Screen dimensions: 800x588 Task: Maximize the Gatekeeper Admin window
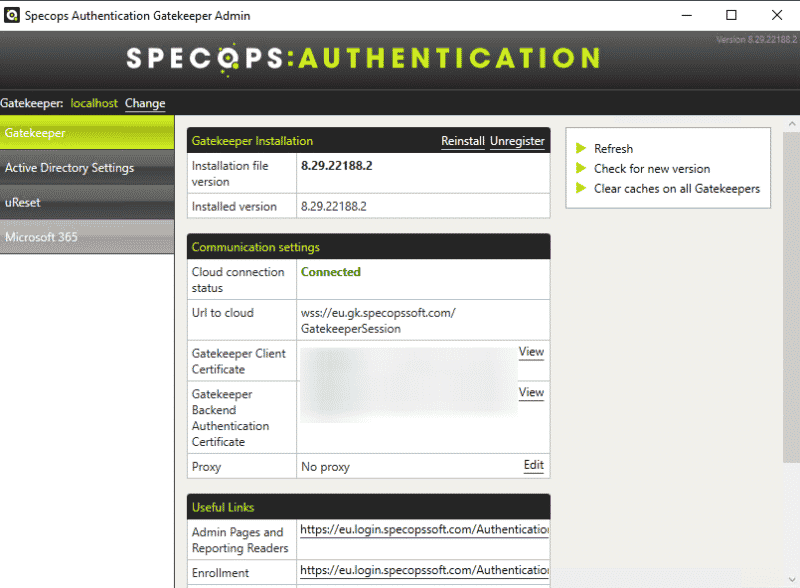(x=731, y=15)
